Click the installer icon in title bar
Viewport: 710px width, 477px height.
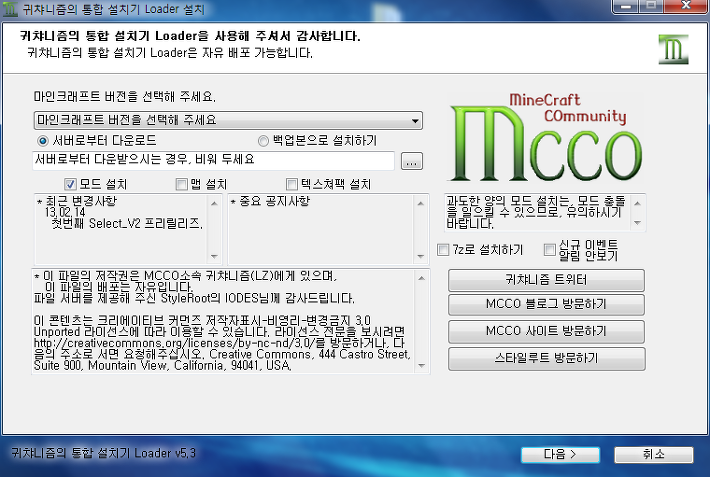[10, 9]
